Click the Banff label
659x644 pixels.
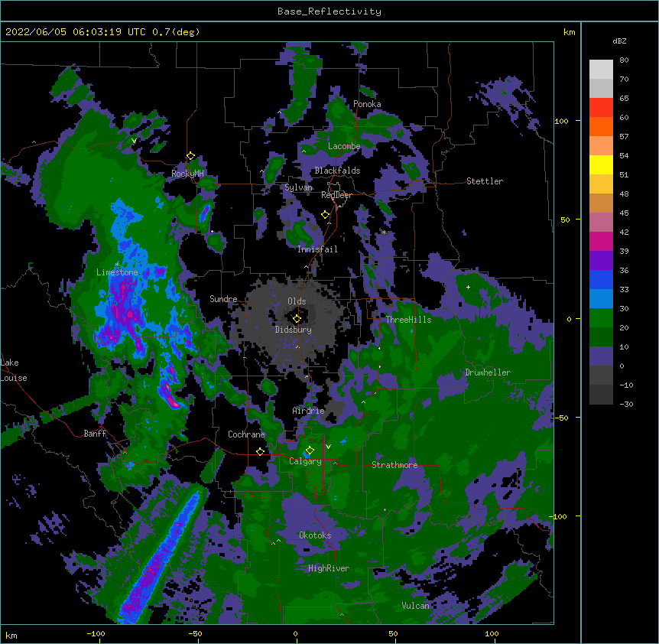pos(95,434)
